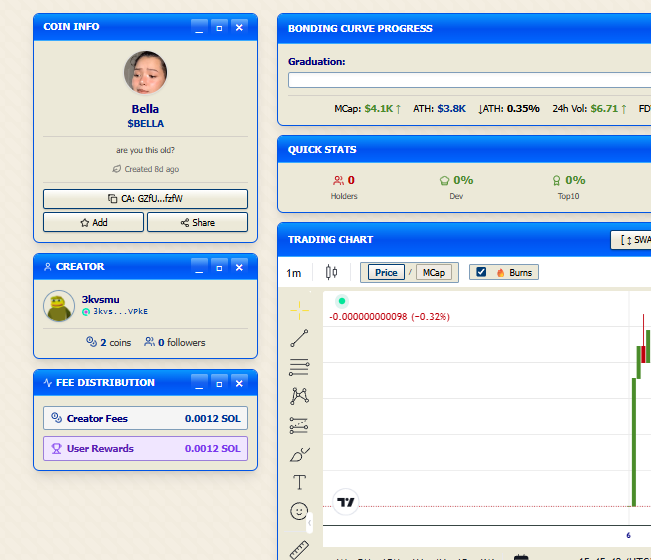Open the 1m timeframe dropdown
651x560 pixels.
point(294,272)
